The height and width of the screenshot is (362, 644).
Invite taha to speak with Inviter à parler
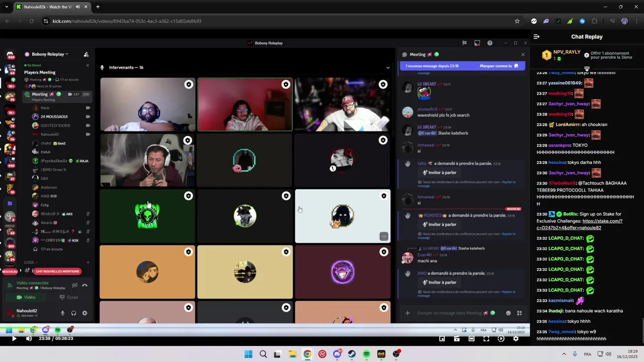click(439, 172)
